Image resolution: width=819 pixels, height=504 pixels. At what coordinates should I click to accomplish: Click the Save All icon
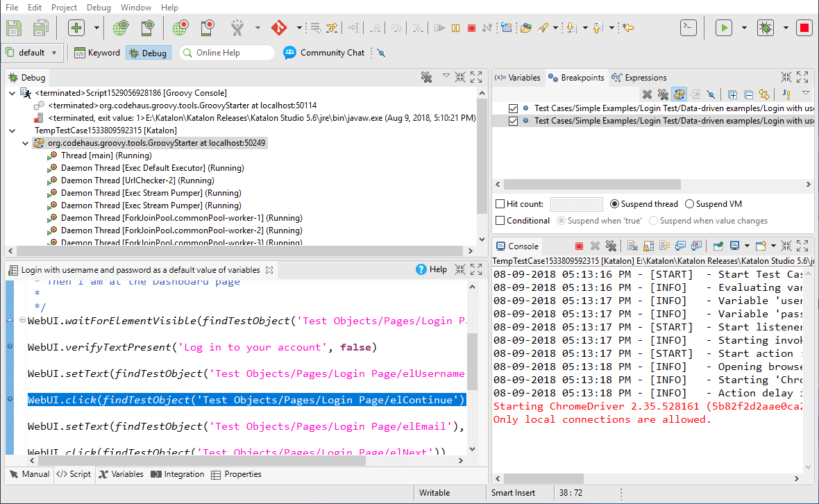point(40,28)
